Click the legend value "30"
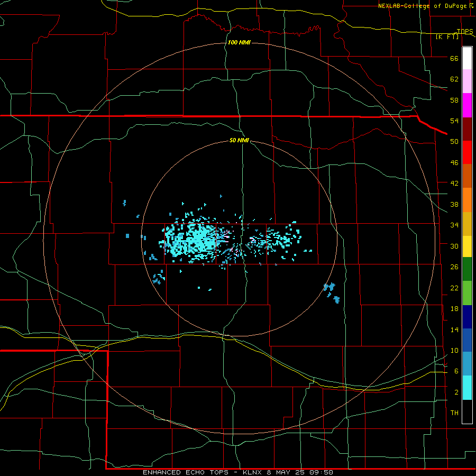The height and width of the screenshot is (476, 476). pos(454,246)
